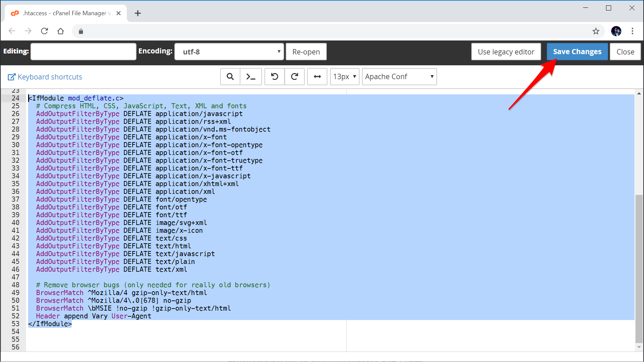The width and height of the screenshot is (644, 362).
Task: Bookmark this page with the star
Action: (x=596, y=31)
